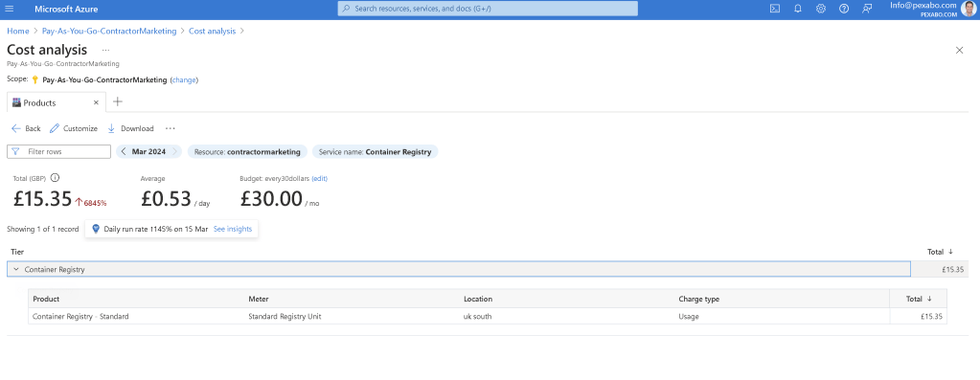The width and height of the screenshot is (980, 380).
Task: Open the Service name: Container Registry filter
Action: click(375, 151)
